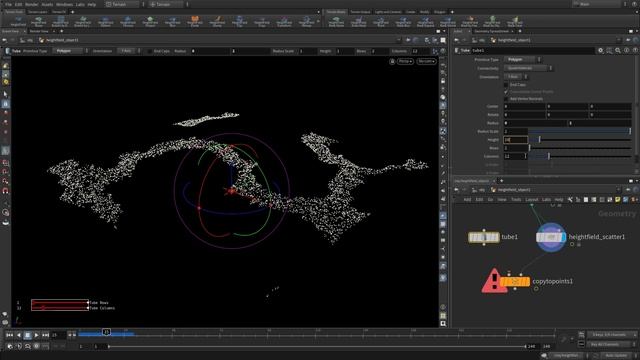Viewport: 640px width, 360px height.
Task: Open display options at viewport bottom-right
Action: coord(443,324)
